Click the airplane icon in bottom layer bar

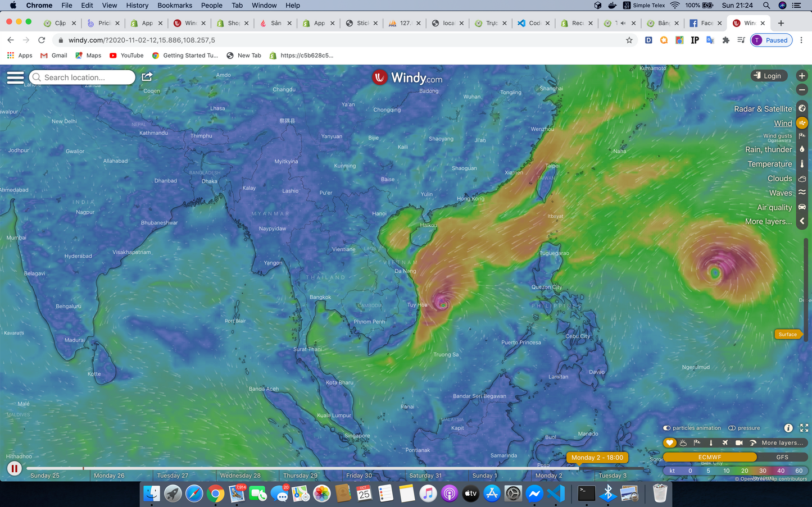(725, 442)
